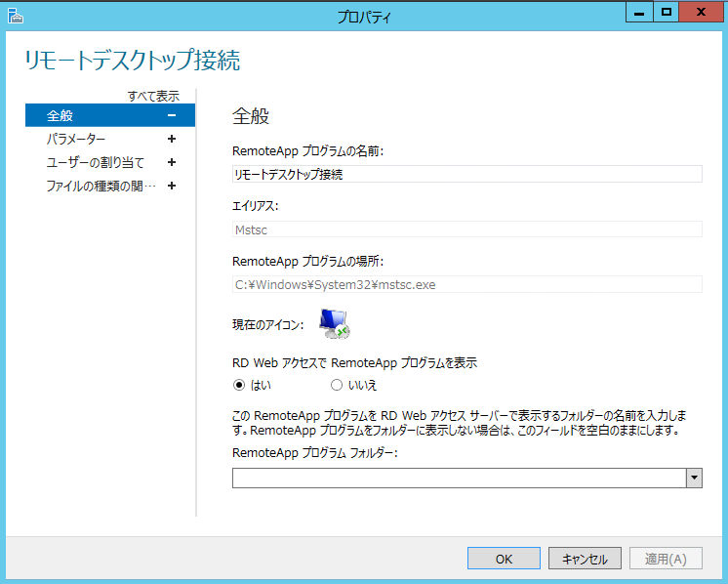Minimize the プロパティ window
This screenshot has width=728, height=584.
pyautogui.click(x=639, y=12)
